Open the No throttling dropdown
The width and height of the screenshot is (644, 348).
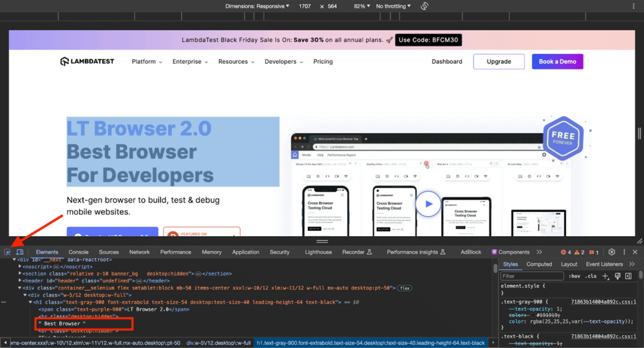pos(393,6)
